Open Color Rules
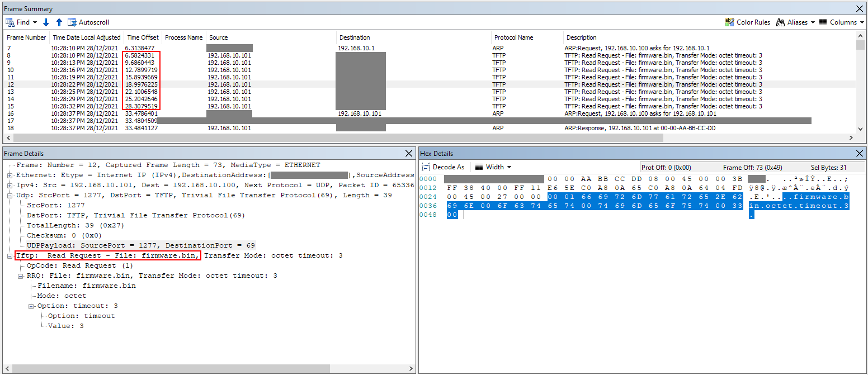Image resolution: width=868 pixels, height=375 pixels. (747, 22)
